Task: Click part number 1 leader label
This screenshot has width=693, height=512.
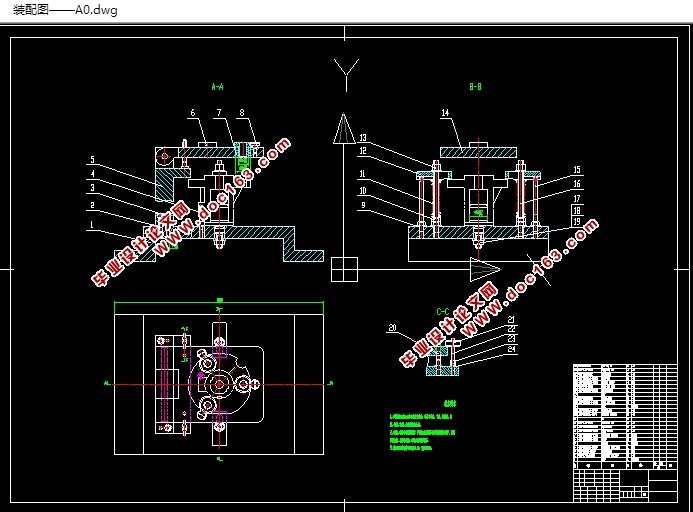Action: [92, 225]
